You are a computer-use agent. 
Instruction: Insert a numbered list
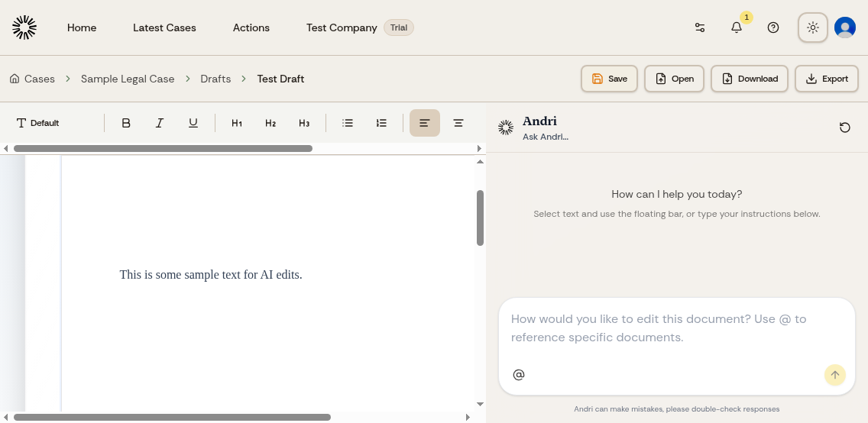pyautogui.click(x=381, y=123)
